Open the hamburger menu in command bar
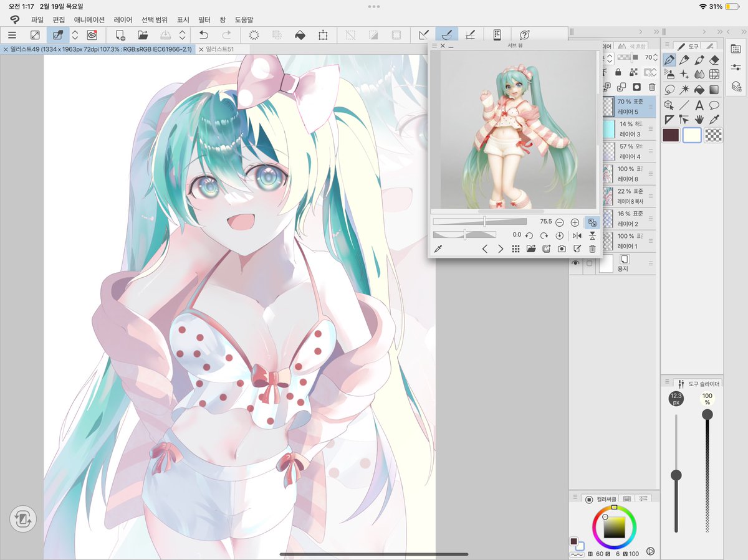Image resolution: width=748 pixels, height=560 pixels. coord(12,35)
